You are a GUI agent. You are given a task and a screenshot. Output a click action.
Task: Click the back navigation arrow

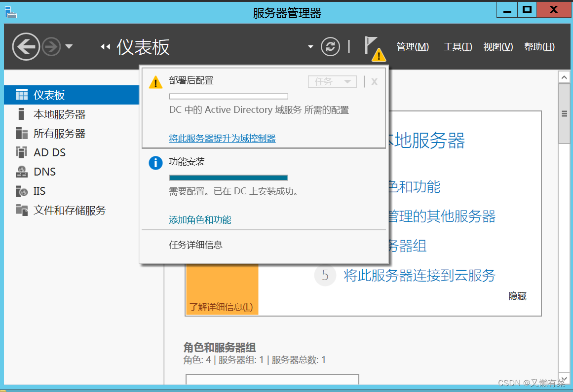(26, 47)
